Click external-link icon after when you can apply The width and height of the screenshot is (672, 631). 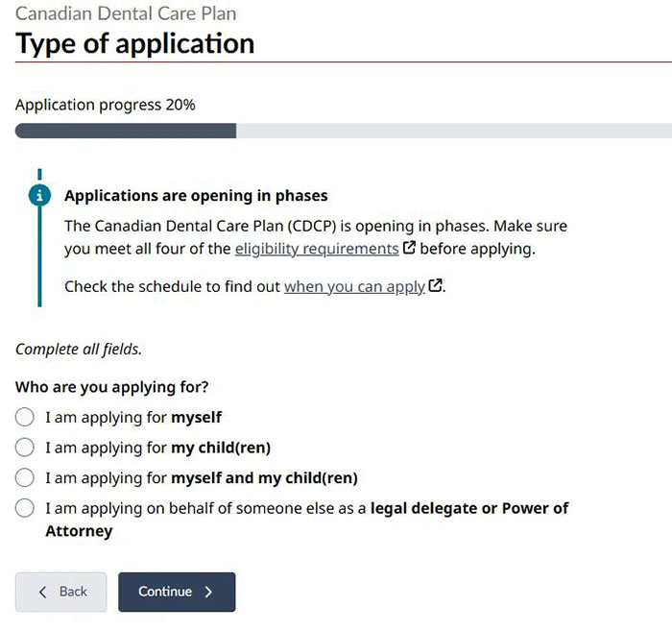coord(437,286)
